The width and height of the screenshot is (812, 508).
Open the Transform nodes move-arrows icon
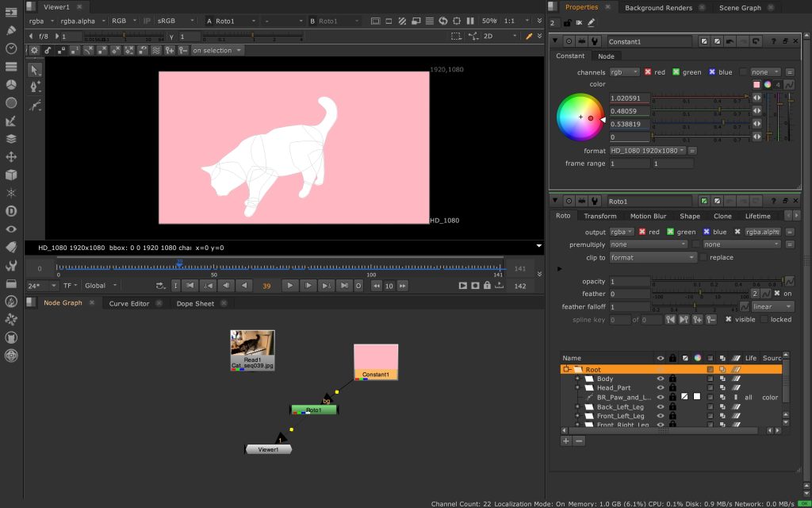tap(11, 156)
